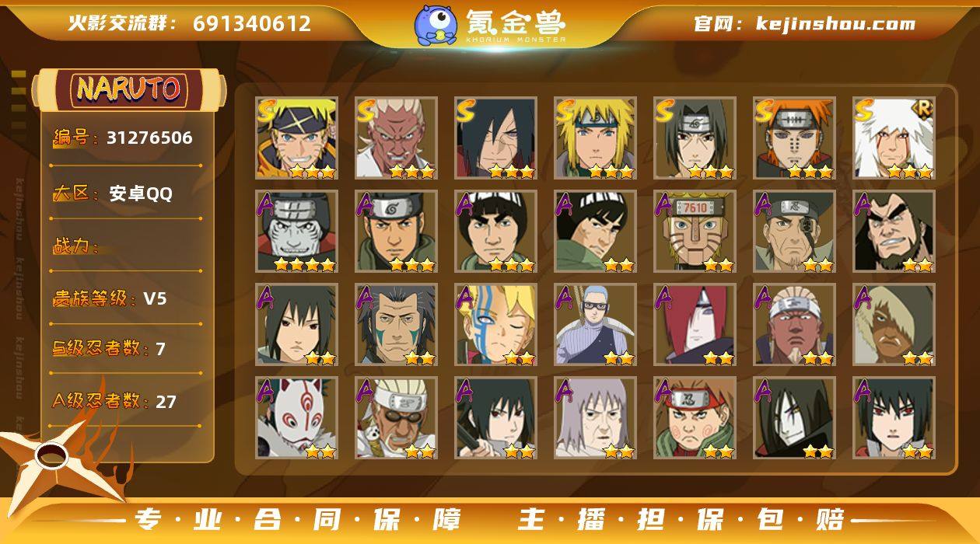This screenshot has width=980, height=544.
Task: Select the red-haired Nagato A-rank portrait
Action: 695,324
